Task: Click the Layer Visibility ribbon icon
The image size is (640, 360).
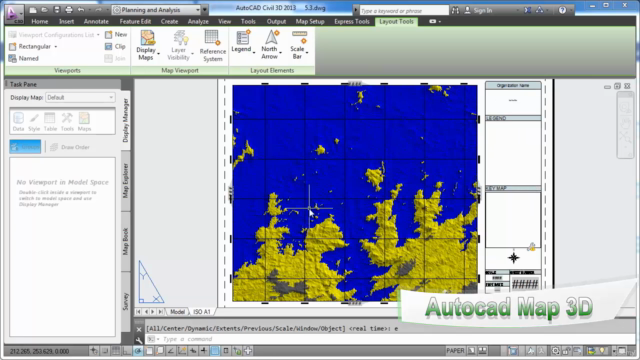Action: (179, 45)
